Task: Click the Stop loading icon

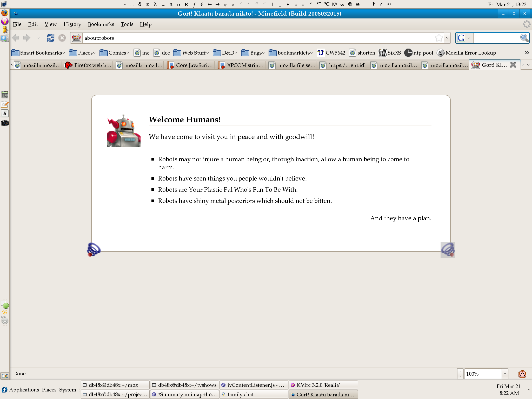Action: coord(62,38)
